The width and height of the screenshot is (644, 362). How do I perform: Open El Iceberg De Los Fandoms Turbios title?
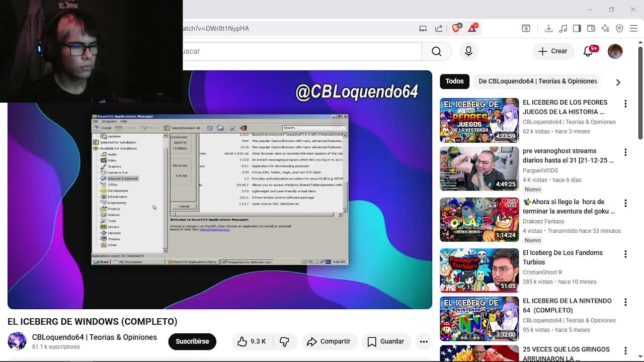pyautogui.click(x=562, y=257)
